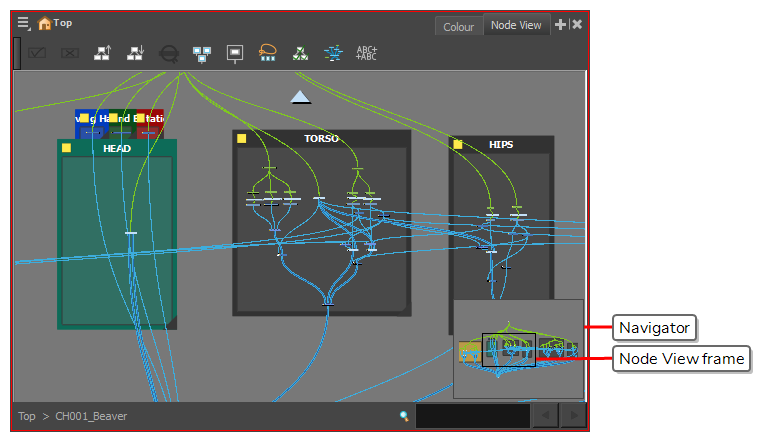Click the nodes with down arrow icon
The height and width of the screenshot is (442, 765).
pyautogui.click(x=136, y=53)
